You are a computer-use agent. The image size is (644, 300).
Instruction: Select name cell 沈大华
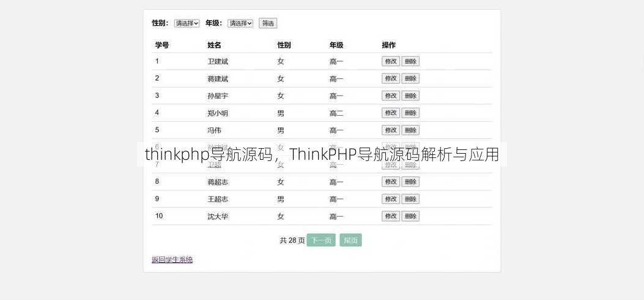coord(218,217)
